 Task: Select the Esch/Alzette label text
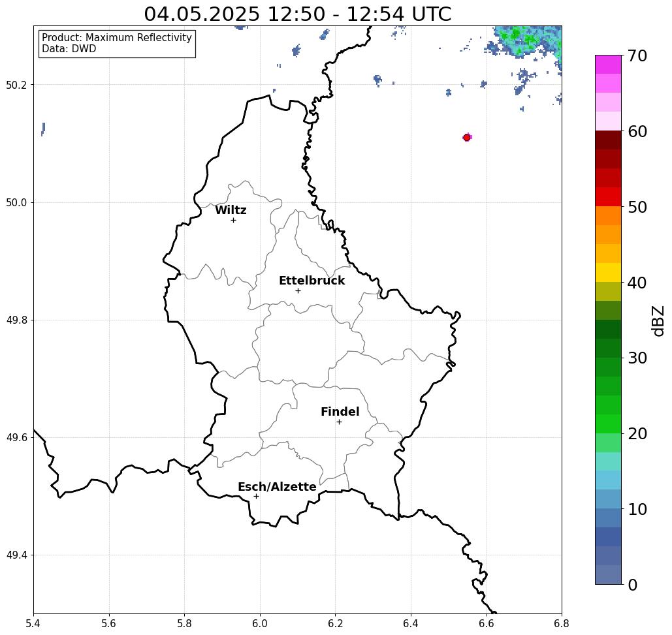(277, 487)
